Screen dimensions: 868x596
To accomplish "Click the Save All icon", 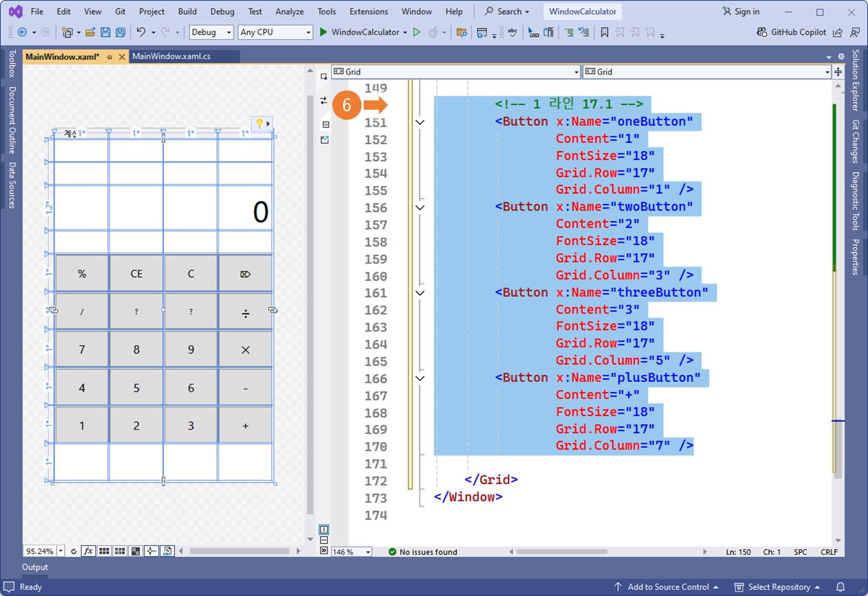I will (x=120, y=33).
